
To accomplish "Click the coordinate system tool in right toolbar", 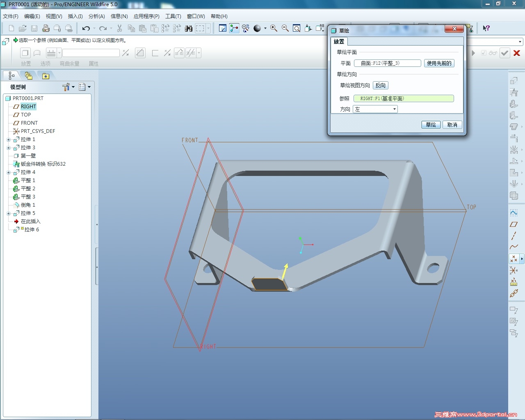I will (514, 270).
